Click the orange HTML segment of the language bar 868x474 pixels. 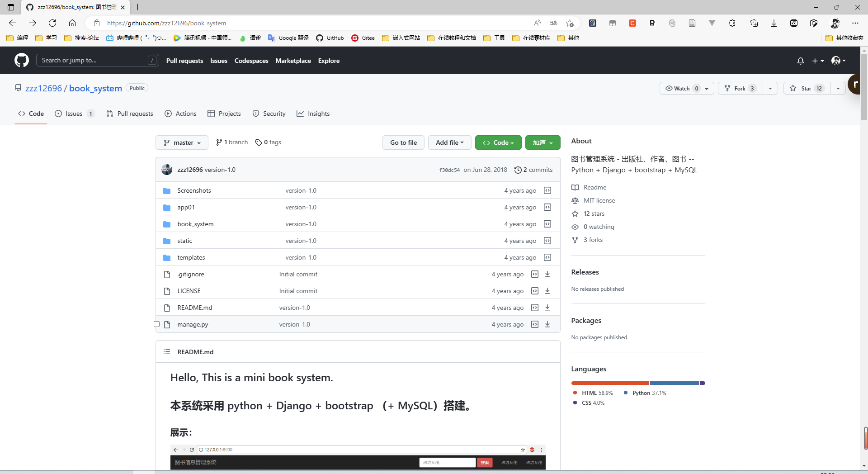[610, 383]
